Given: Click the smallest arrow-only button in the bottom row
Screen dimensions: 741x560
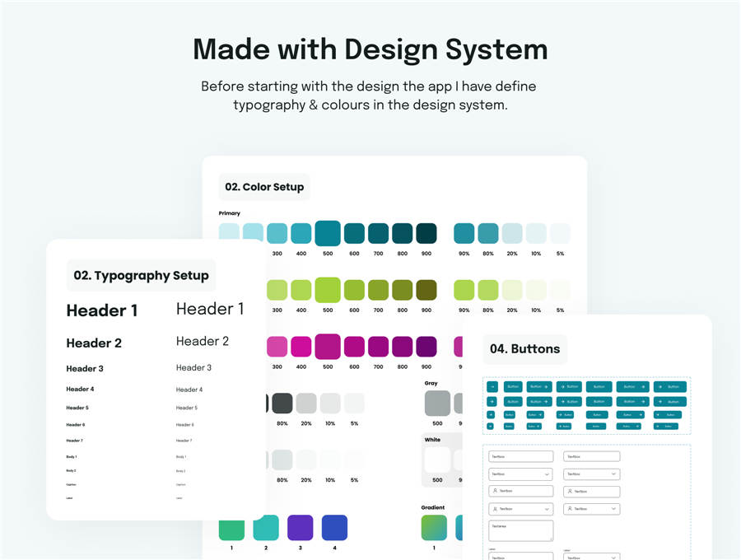Looking at the screenshot, I should point(491,427).
